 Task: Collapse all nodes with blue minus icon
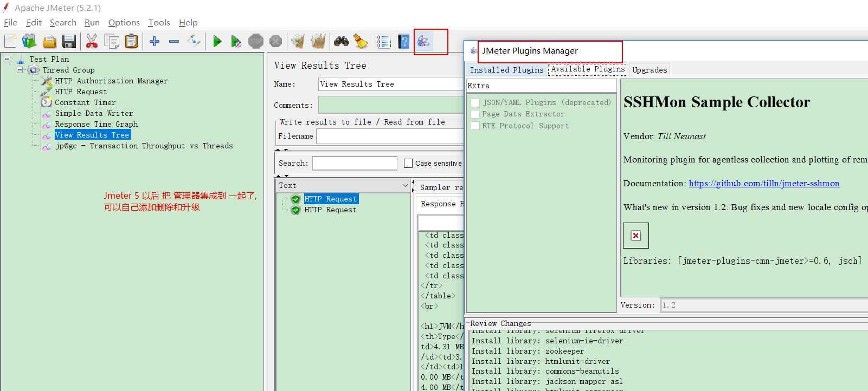coord(174,41)
